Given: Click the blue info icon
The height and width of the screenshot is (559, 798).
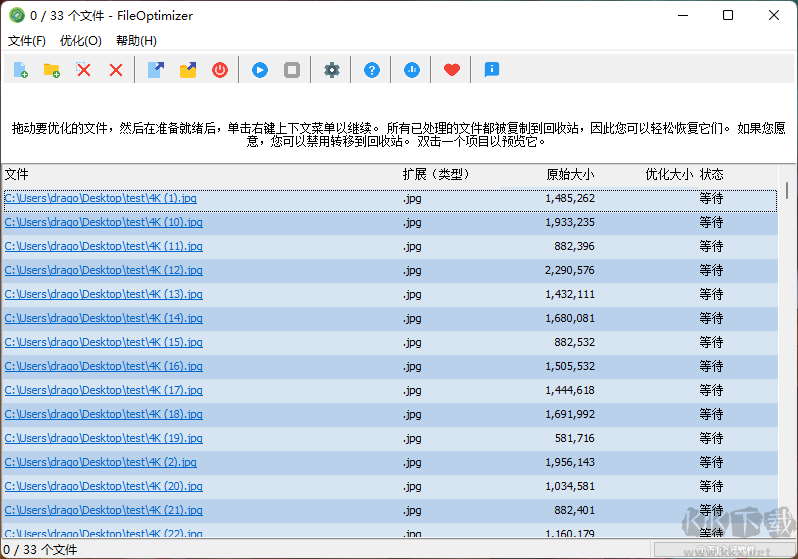Looking at the screenshot, I should (x=491, y=70).
